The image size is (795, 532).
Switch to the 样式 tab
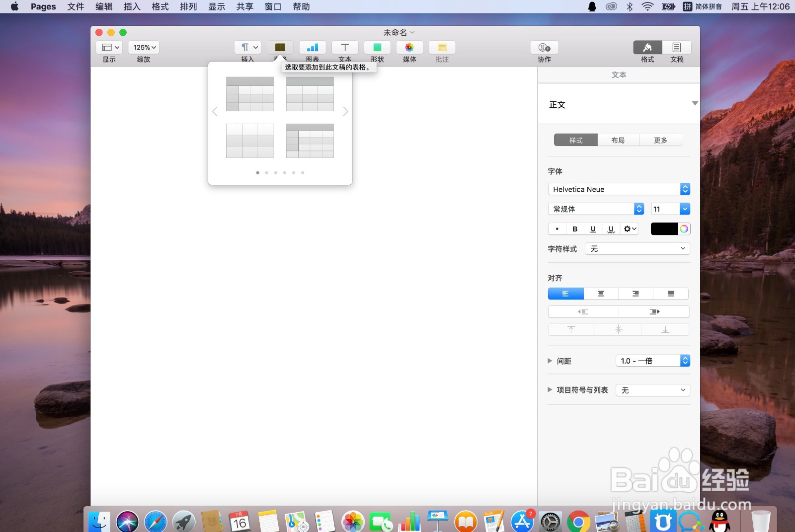point(576,140)
